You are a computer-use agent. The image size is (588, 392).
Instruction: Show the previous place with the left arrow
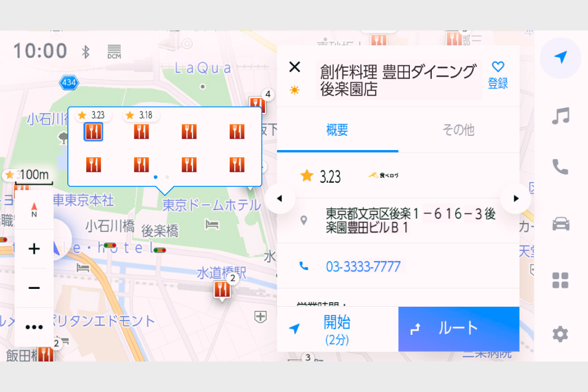coord(280,199)
